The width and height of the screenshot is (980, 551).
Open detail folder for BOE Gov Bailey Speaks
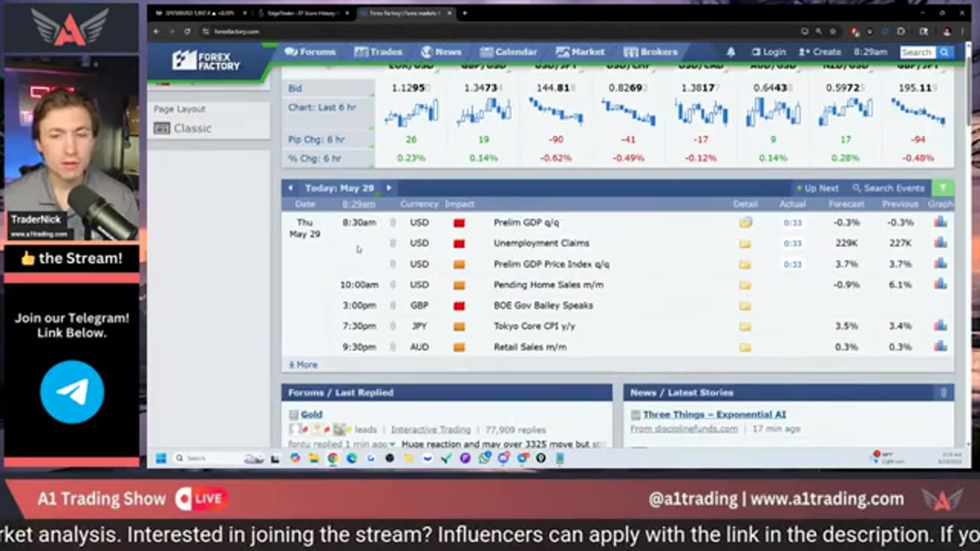[745, 305]
